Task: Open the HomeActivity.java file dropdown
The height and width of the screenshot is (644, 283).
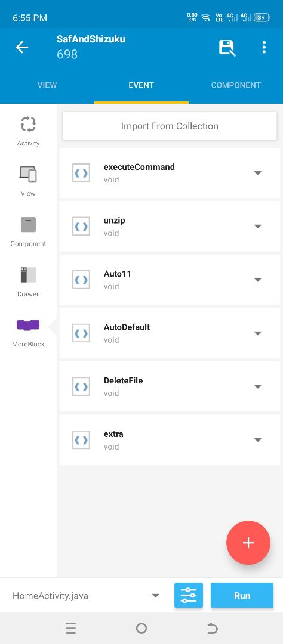Action: pyautogui.click(x=86, y=596)
